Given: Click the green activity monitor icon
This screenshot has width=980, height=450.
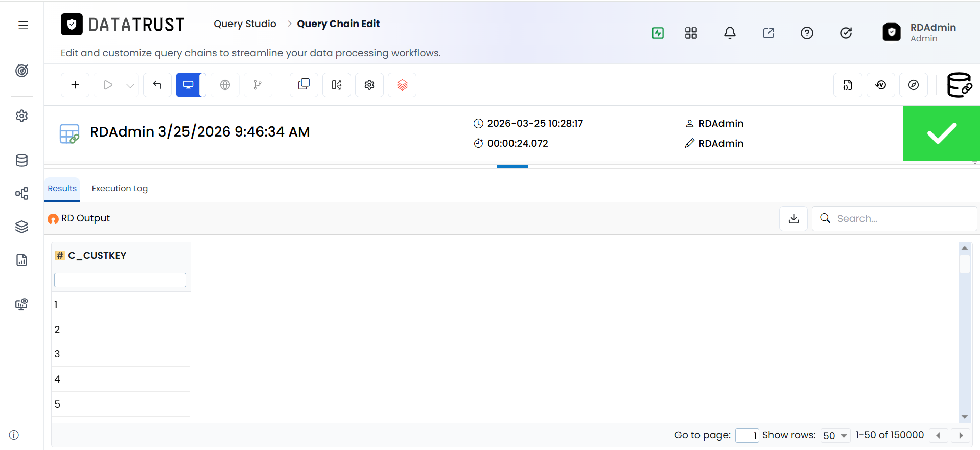Looking at the screenshot, I should point(658,33).
